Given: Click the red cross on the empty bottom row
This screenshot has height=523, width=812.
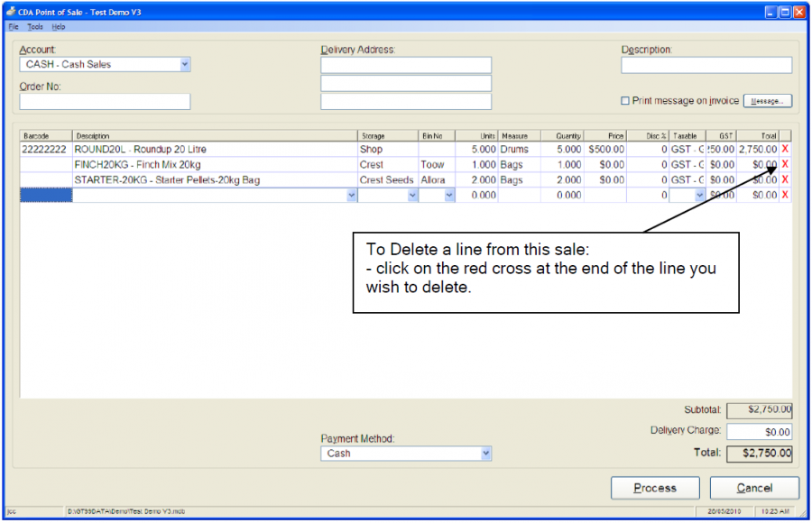Looking at the screenshot, I should point(784,195).
